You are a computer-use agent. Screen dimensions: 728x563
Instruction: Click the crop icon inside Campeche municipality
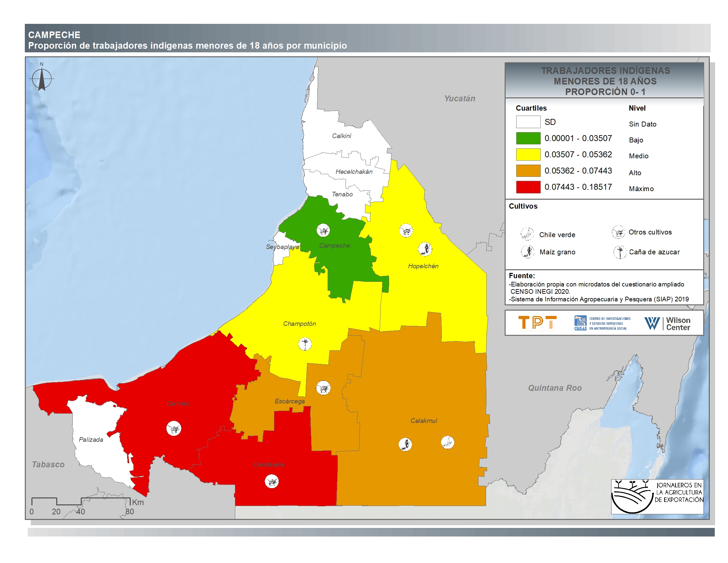coord(323,230)
